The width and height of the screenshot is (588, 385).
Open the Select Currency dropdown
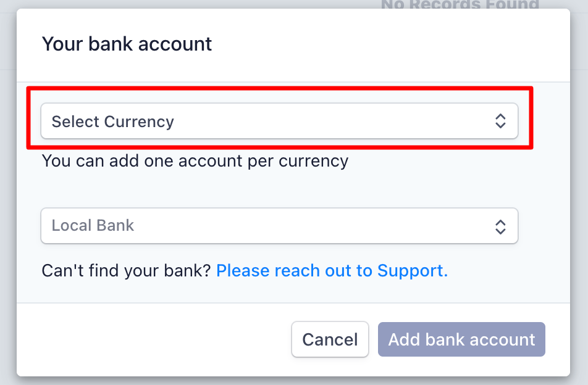pyautogui.click(x=279, y=121)
